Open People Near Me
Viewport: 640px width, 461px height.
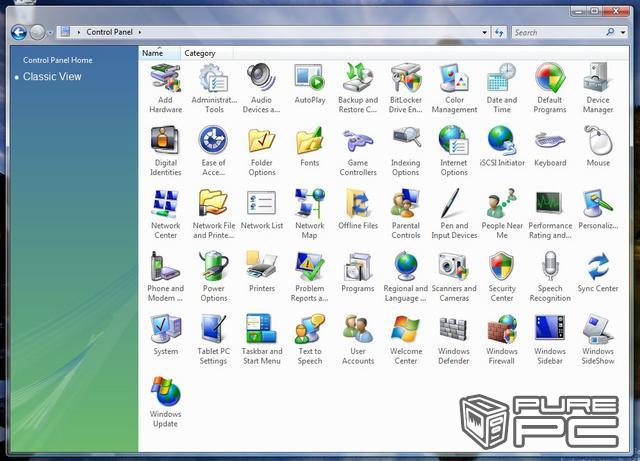pos(502,214)
